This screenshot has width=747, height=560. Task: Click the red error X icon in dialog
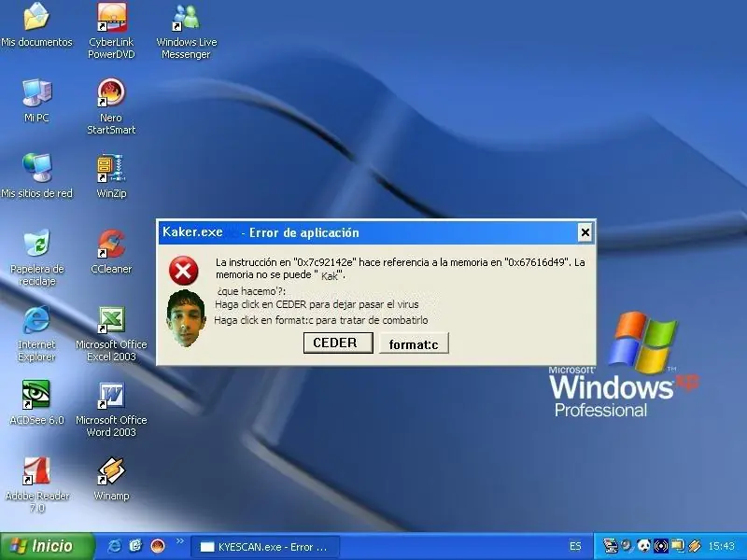click(x=183, y=271)
